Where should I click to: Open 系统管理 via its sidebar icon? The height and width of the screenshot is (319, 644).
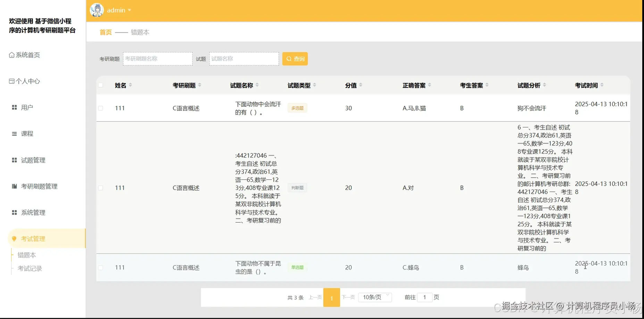pyautogui.click(x=14, y=212)
